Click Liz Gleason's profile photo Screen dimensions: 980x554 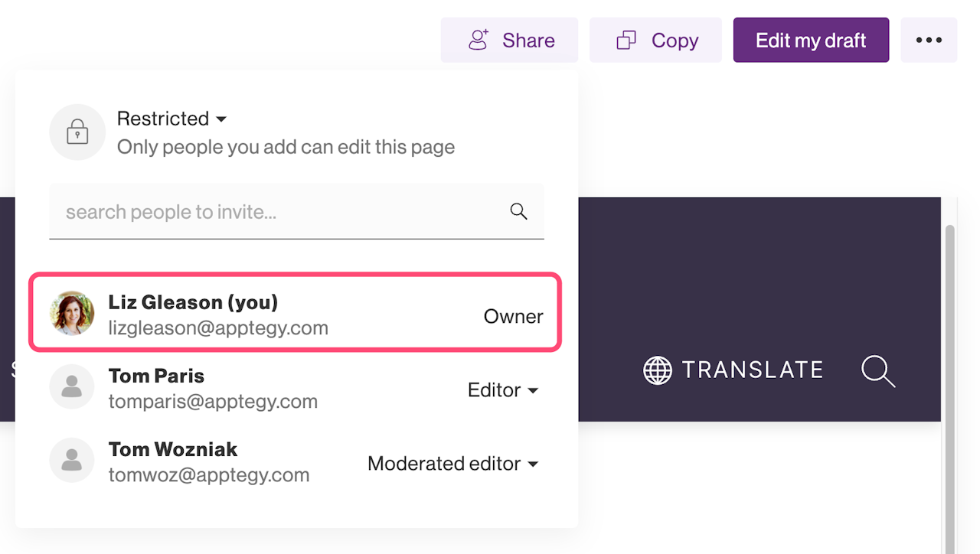pyautogui.click(x=72, y=314)
